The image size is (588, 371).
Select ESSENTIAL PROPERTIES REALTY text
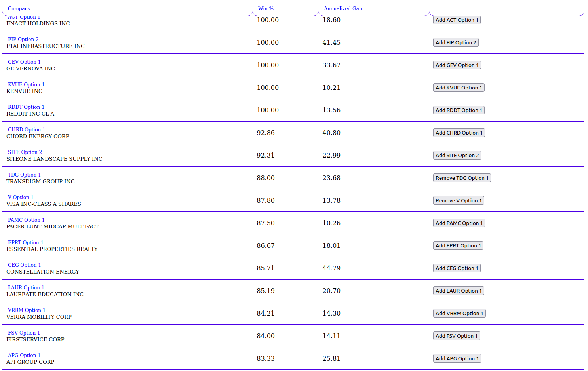pos(52,249)
